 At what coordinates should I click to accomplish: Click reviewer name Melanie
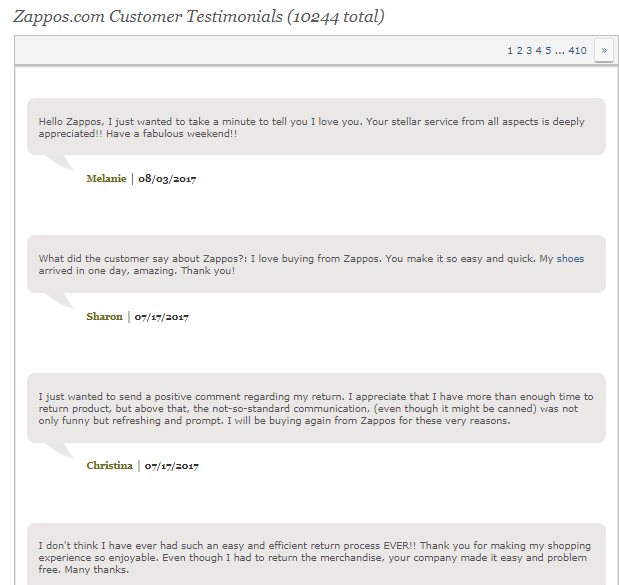point(106,179)
